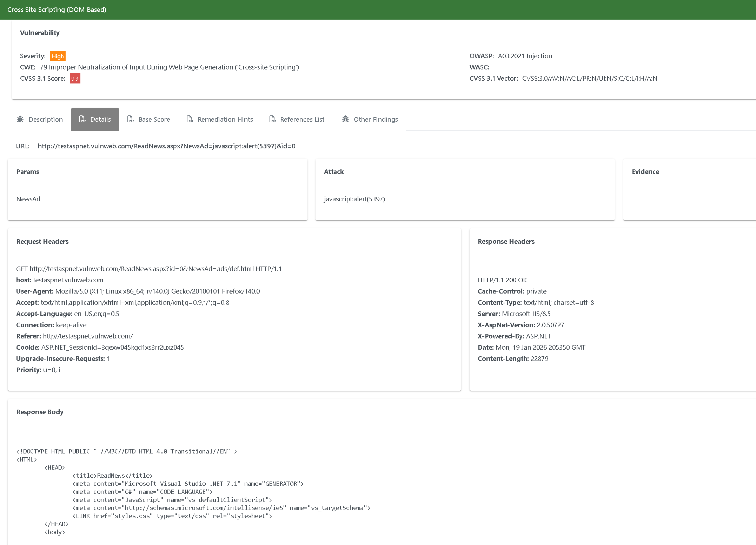
Task: Click the document icon beside References List
Action: pos(273,119)
